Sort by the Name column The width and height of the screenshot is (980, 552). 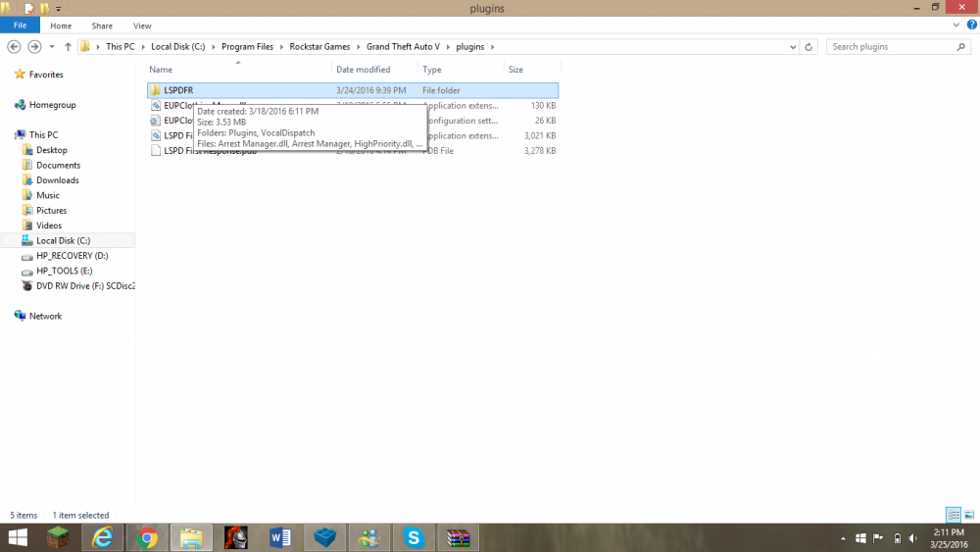161,70
